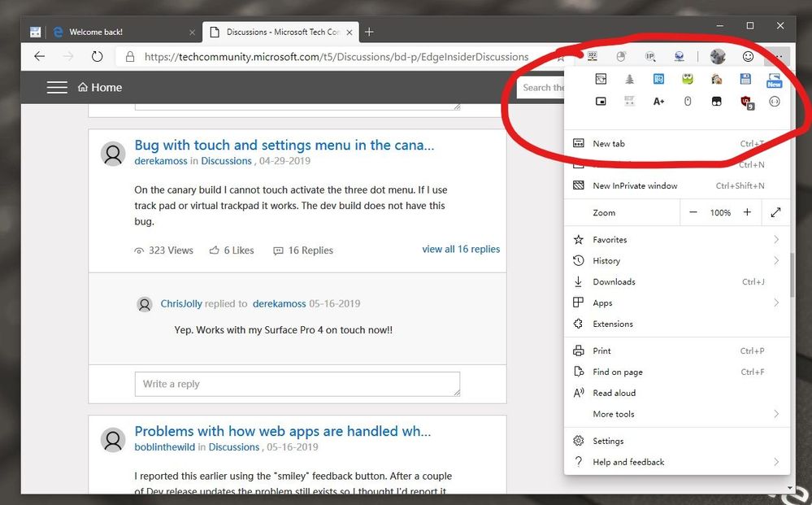
Task: Go back with the back arrow
Action: click(x=39, y=56)
